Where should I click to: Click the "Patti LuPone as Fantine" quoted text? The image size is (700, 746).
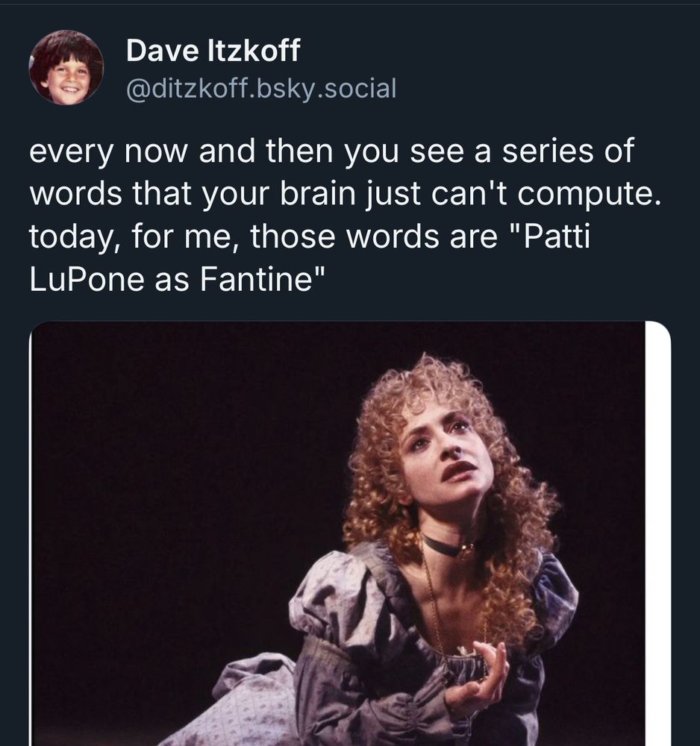pos(309,258)
